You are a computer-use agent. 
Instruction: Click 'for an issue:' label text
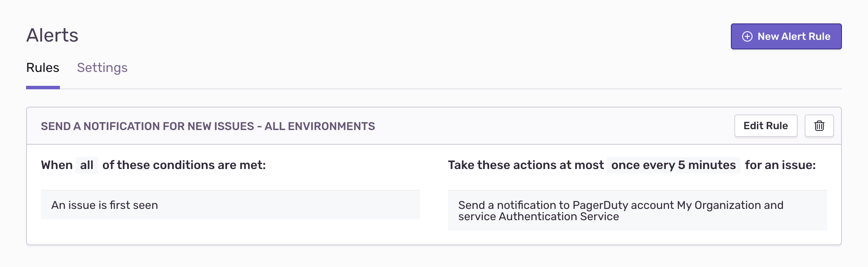(x=780, y=165)
